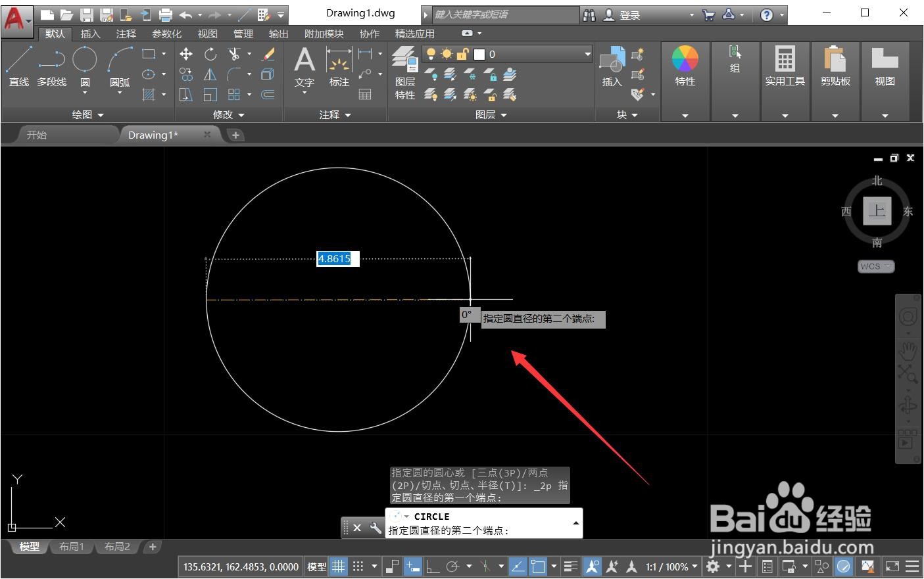Viewport: 924px width, 579px height.
Task: Open the View (视图) ribbon tab
Action: click(207, 34)
